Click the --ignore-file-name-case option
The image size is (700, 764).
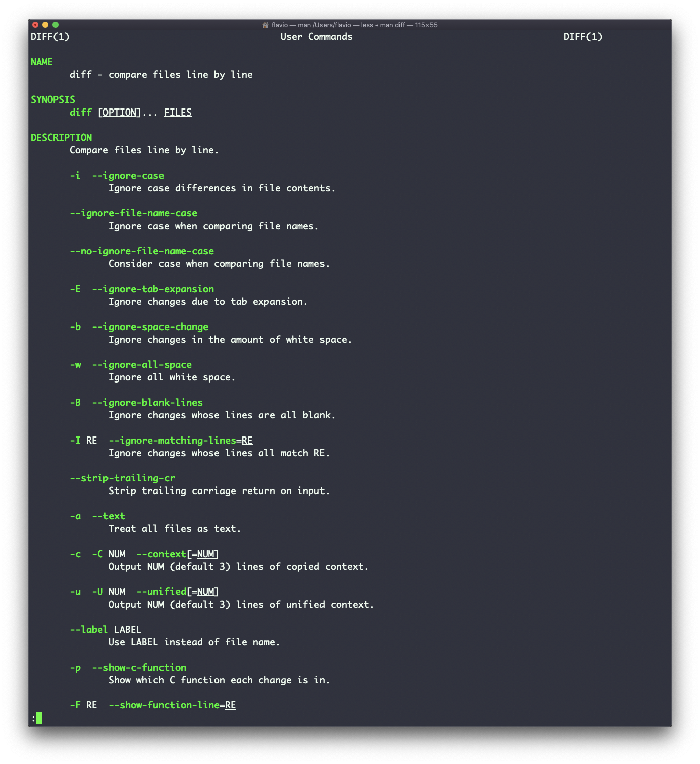pyautogui.click(x=134, y=213)
